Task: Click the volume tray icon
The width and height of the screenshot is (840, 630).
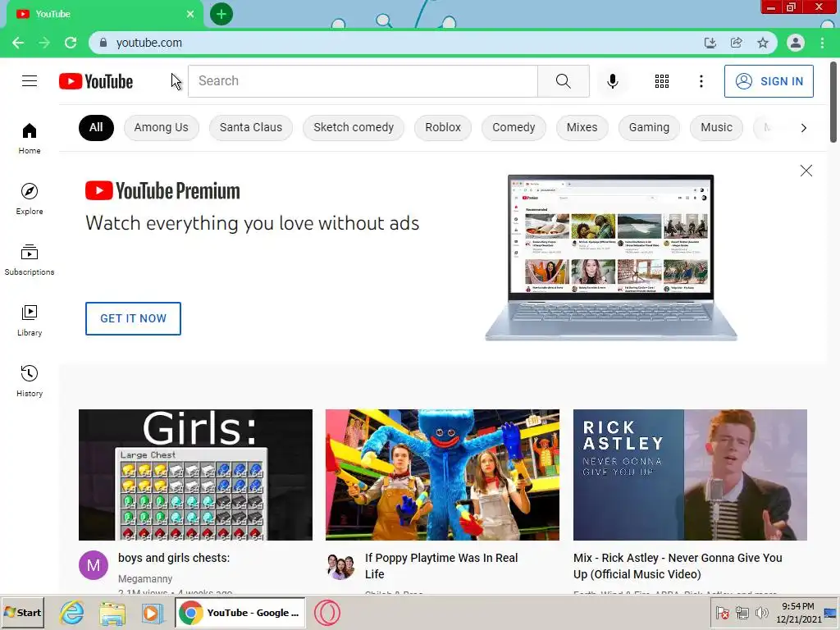Action: point(761,612)
